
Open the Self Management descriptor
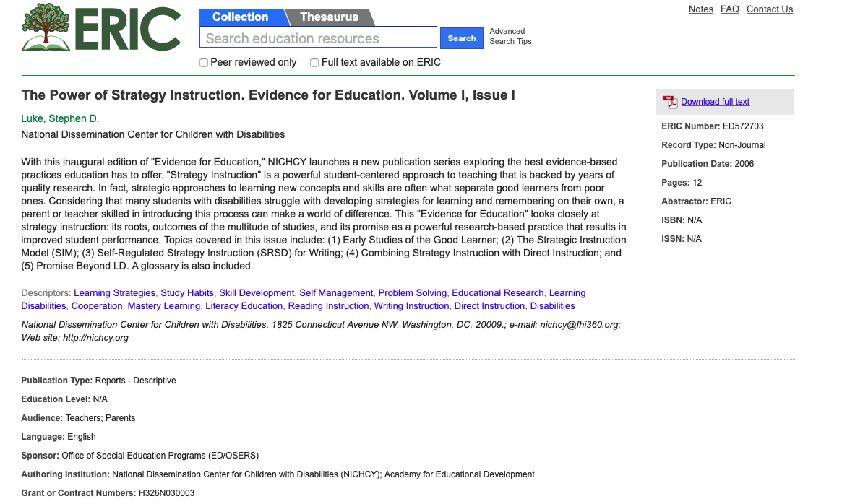(337, 293)
